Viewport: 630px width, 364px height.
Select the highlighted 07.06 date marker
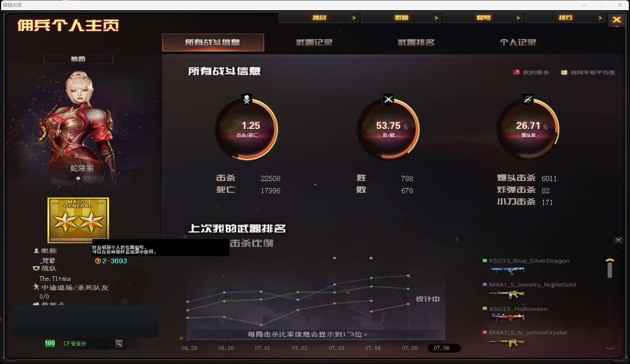pyautogui.click(x=444, y=348)
